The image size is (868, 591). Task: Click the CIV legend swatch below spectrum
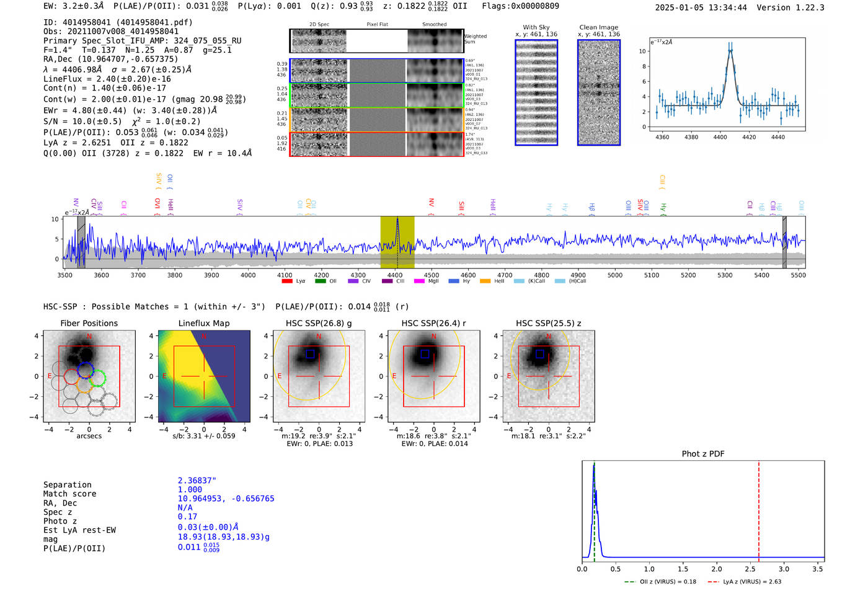pos(353,281)
